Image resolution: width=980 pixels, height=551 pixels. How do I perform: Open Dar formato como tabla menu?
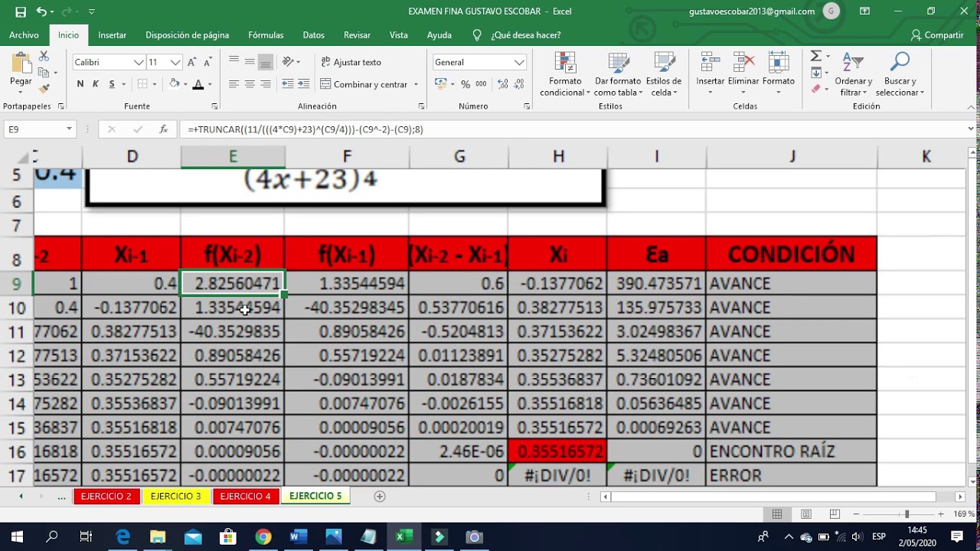[618, 74]
